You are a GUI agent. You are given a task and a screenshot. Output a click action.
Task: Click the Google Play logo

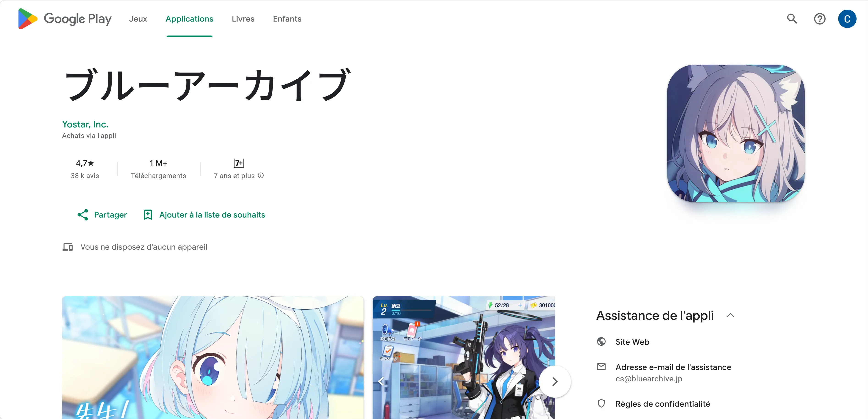[x=65, y=19]
